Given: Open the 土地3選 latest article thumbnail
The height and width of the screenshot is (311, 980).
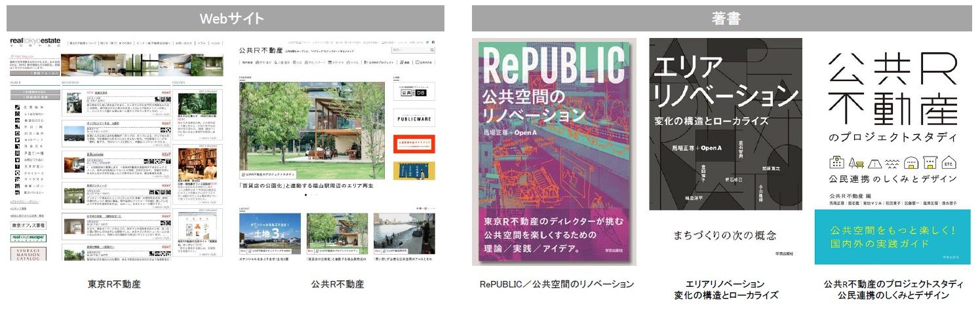Looking at the screenshot, I should click(271, 234).
